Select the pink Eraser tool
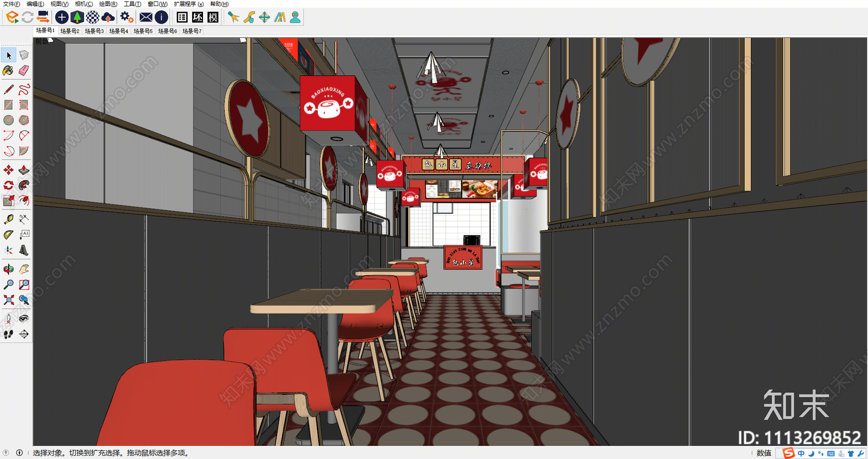 tap(24, 71)
